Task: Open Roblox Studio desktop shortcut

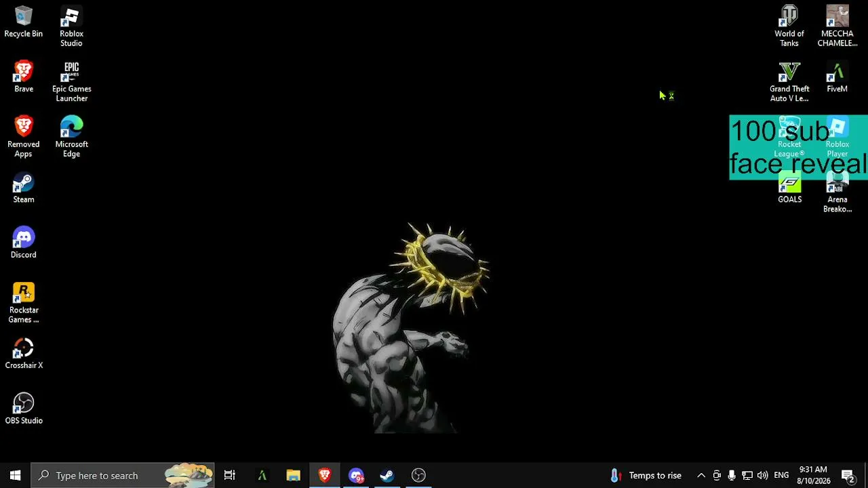Action: (x=71, y=27)
